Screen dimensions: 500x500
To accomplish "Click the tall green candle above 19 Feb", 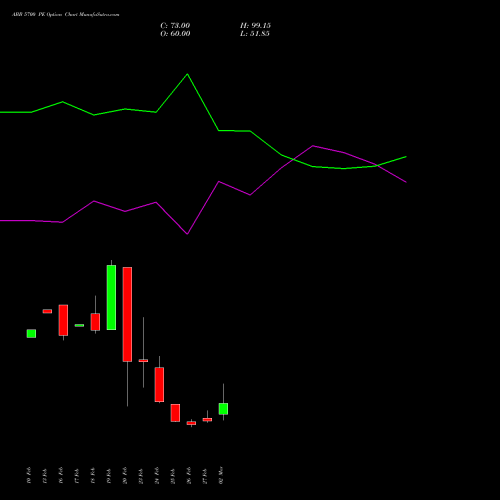I will click(111, 297).
